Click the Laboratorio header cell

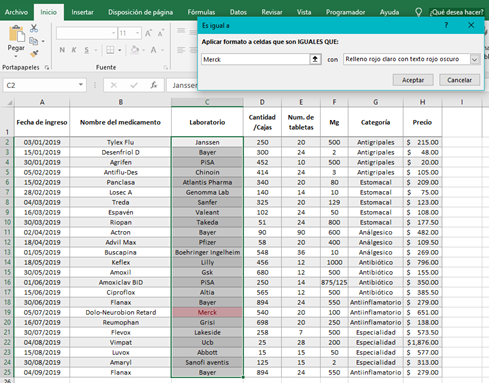[207, 122]
